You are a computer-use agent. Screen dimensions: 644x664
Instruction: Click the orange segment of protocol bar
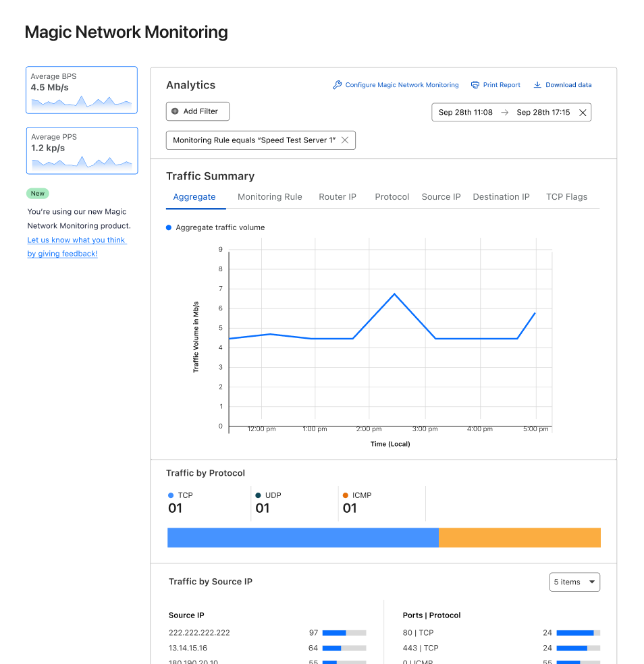click(x=519, y=537)
